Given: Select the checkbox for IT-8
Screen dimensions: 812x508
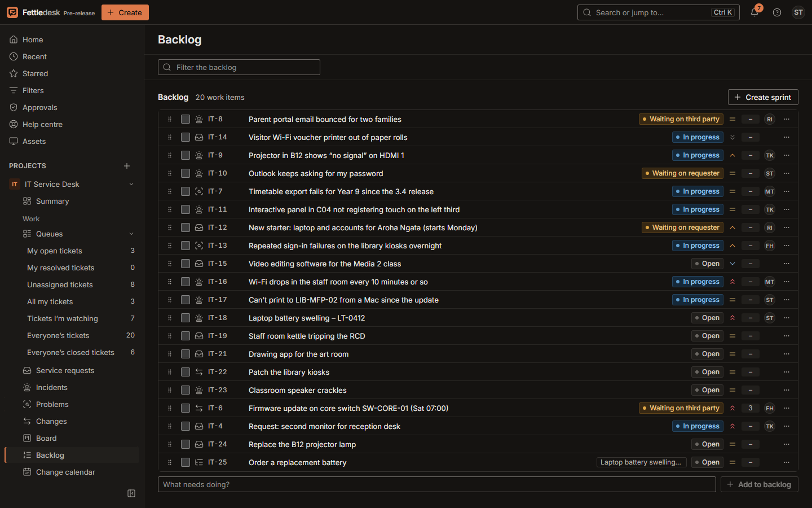Looking at the screenshot, I should click(186, 119).
